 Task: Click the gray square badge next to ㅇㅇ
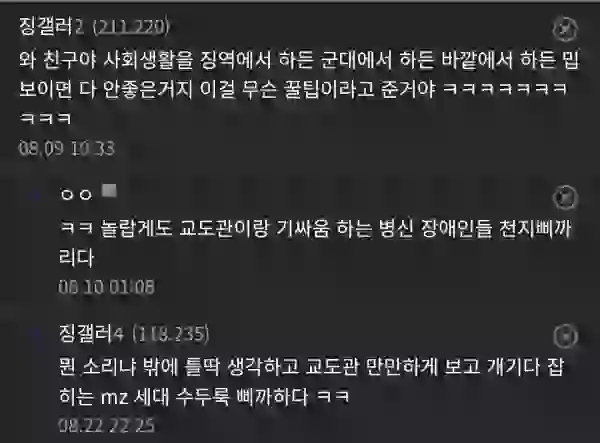[x=109, y=191]
